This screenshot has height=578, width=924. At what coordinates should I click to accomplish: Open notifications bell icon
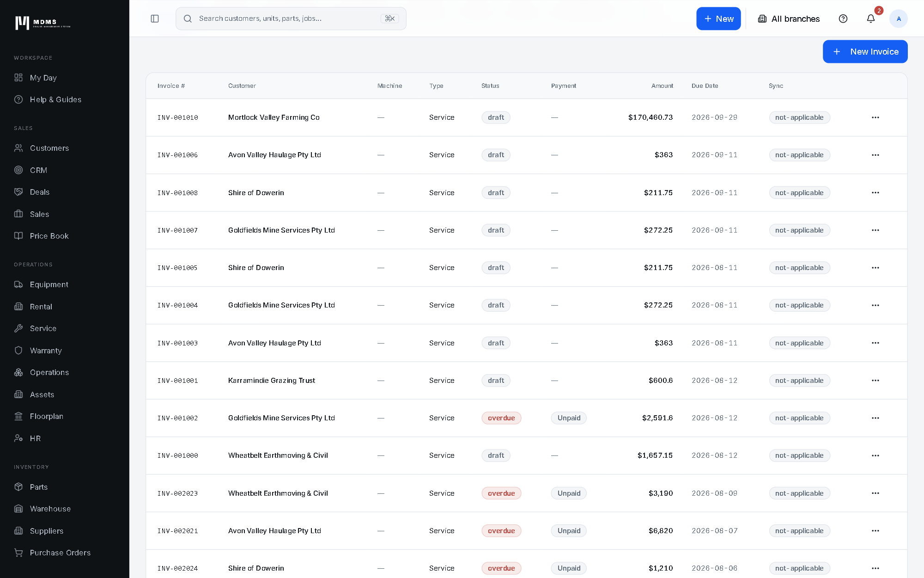(x=871, y=18)
